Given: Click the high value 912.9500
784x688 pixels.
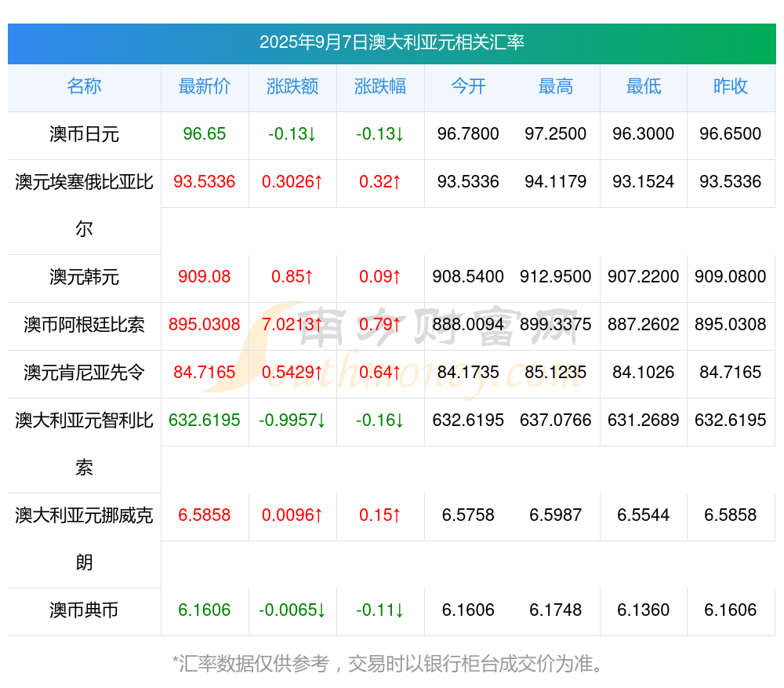Looking at the screenshot, I should point(556,277).
